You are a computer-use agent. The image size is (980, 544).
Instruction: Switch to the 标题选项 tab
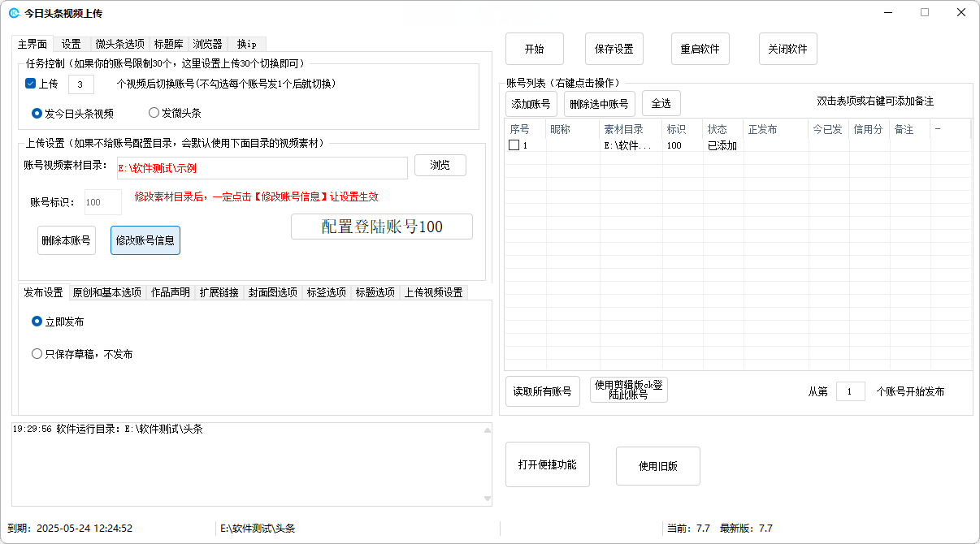[x=375, y=293]
